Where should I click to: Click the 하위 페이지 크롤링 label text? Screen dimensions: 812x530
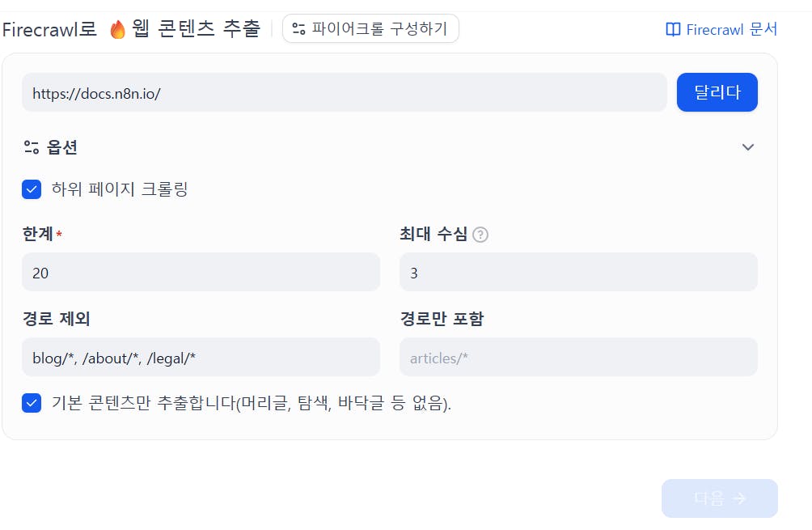120,190
